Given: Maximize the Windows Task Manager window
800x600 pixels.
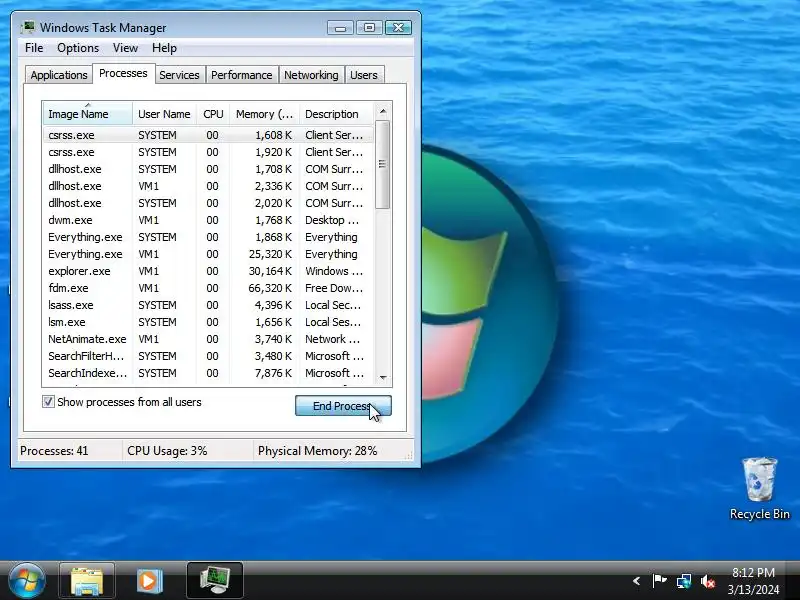Looking at the screenshot, I should point(369,28).
